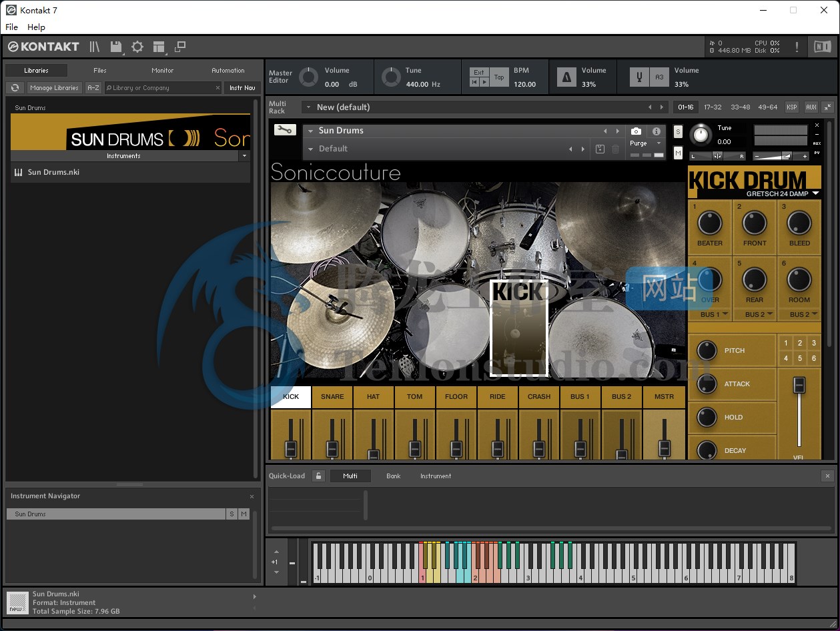Image resolution: width=840 pixels, height=631 pixels.
Task: Minimize all instruments in the rack
Action: pos(827,107)
